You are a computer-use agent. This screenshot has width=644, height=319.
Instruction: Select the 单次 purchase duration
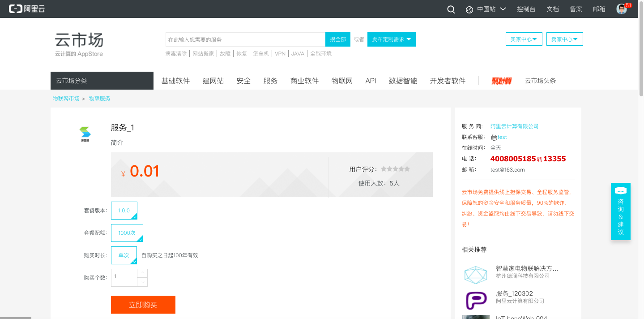pos(124,255)
